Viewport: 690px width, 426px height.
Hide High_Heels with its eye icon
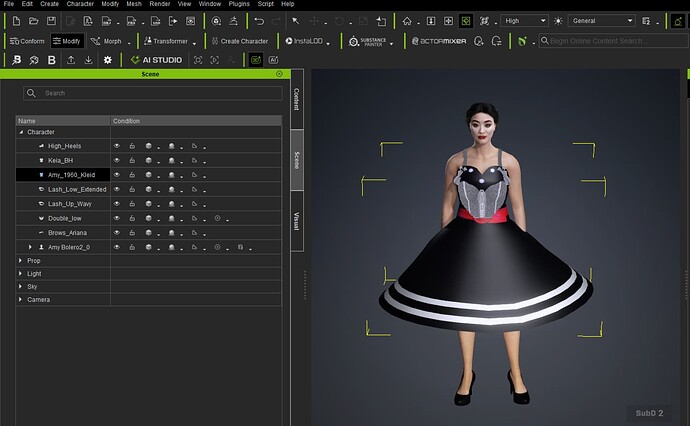tap(117, 146)
